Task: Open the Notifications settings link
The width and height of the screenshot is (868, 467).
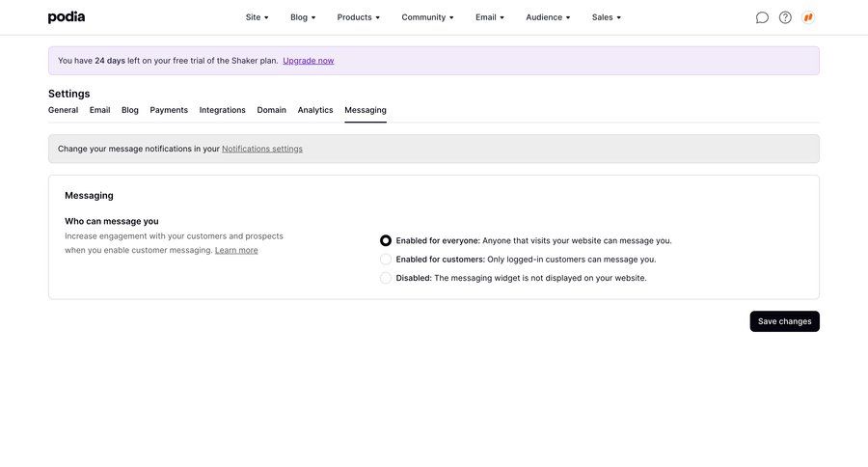Action: tap(262, 149)
